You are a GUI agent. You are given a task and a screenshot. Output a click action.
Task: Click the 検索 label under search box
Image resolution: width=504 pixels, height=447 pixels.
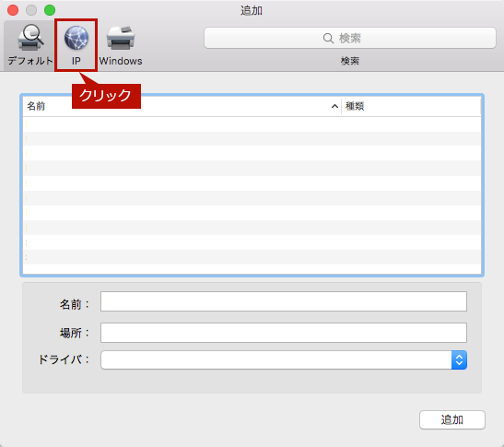[x=350, y=61]
